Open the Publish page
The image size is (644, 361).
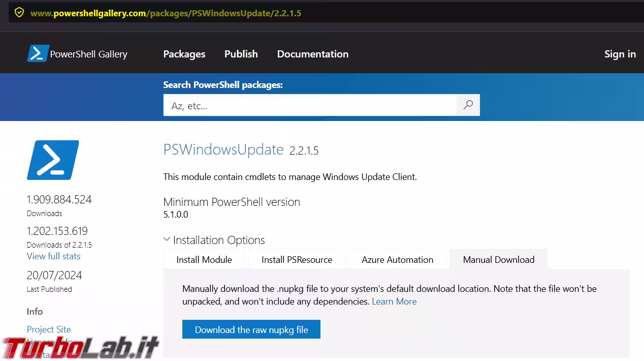click(x=241, y=54)
